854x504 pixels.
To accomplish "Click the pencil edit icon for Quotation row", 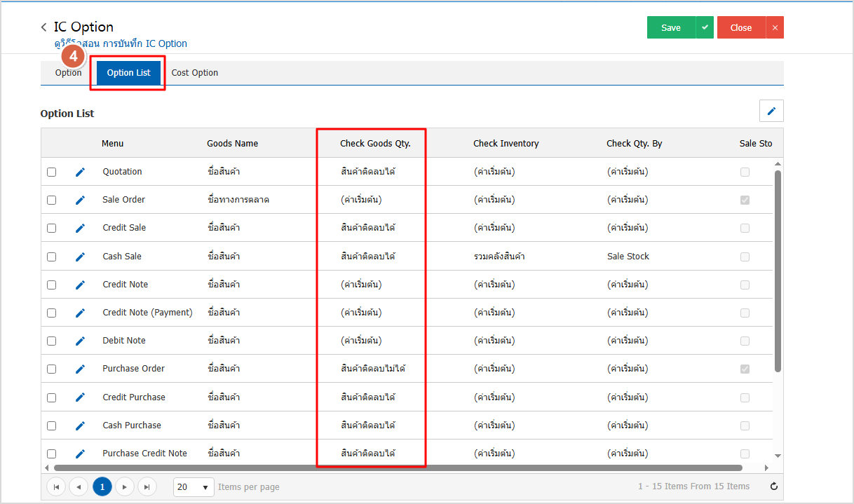I will [x=80, y=172].
